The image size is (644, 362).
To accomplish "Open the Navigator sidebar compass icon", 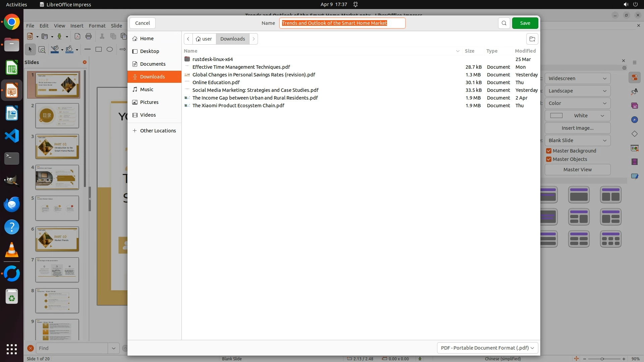I will [634, 120].
